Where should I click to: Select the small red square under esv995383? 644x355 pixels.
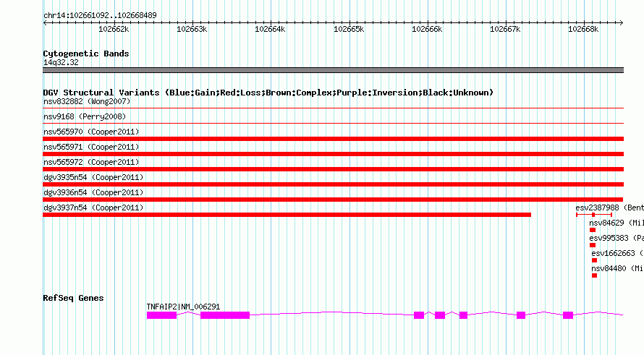click(592, 245)
